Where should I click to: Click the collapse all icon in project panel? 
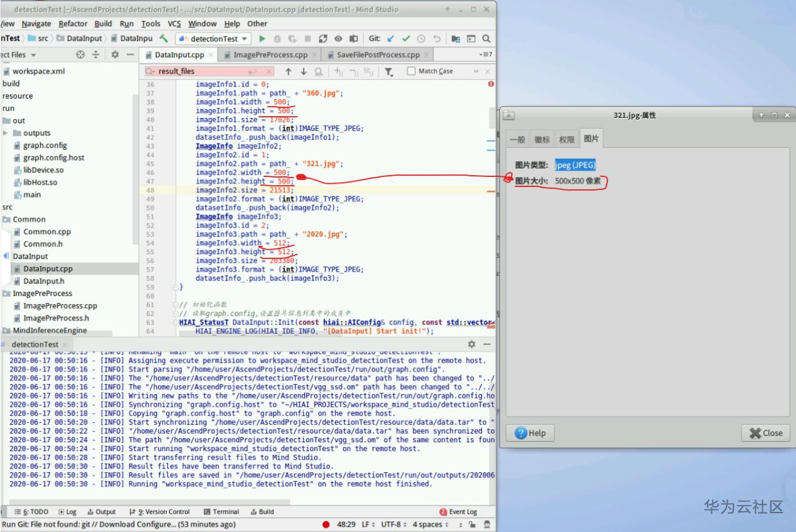coord(95,55)
